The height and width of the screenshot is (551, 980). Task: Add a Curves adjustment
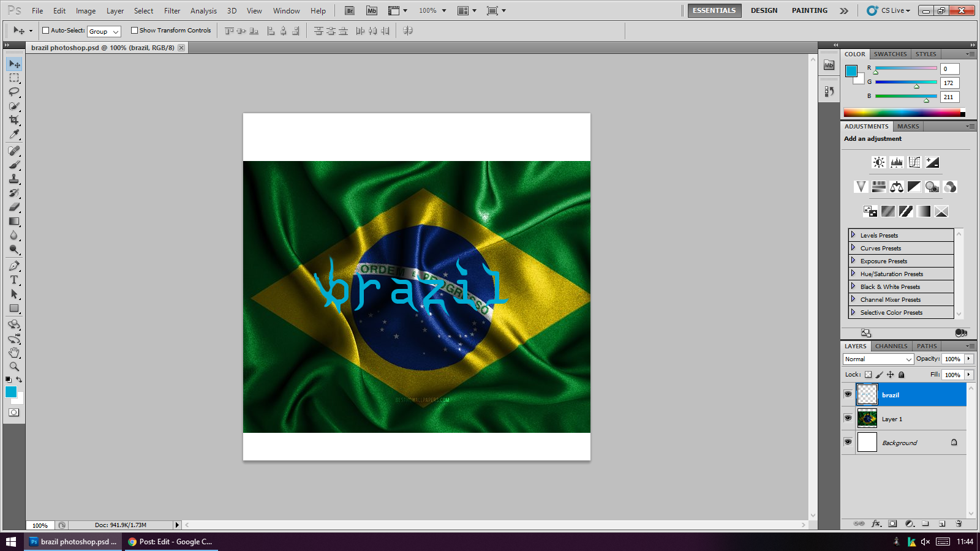tap(914, 162)
